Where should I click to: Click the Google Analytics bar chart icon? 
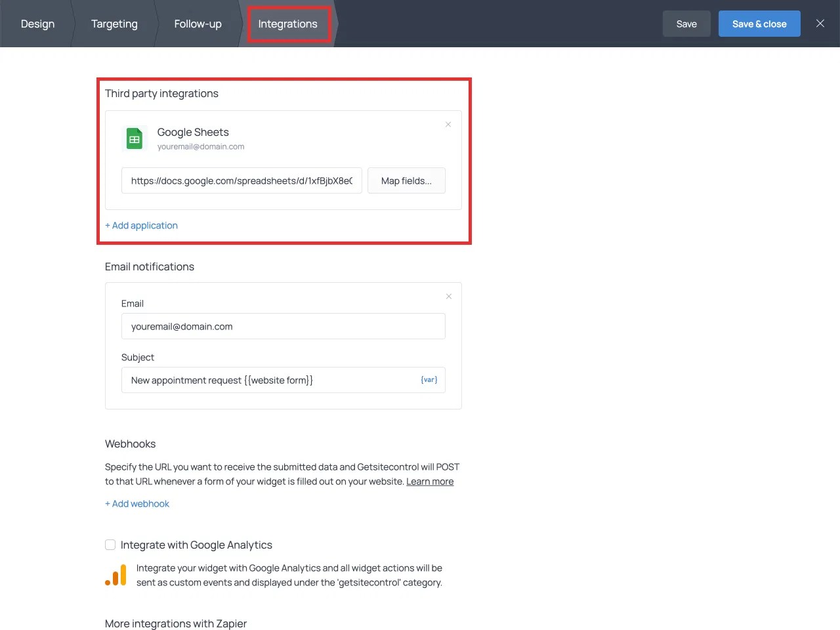tap(116, 575)
